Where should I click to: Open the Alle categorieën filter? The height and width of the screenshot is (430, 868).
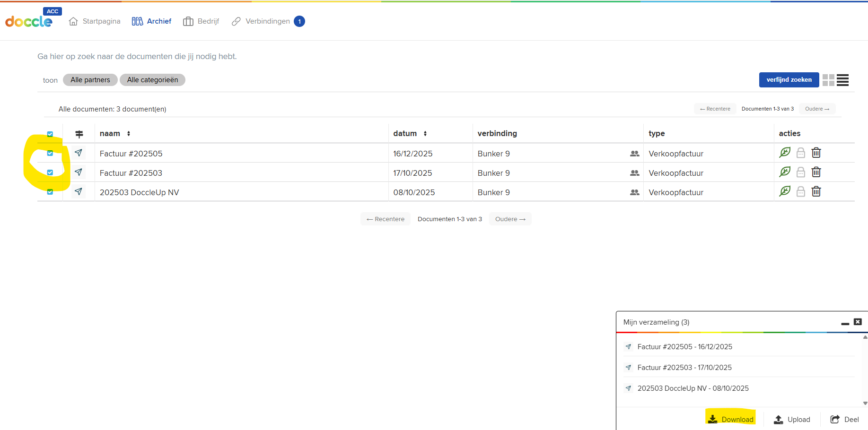152,80
